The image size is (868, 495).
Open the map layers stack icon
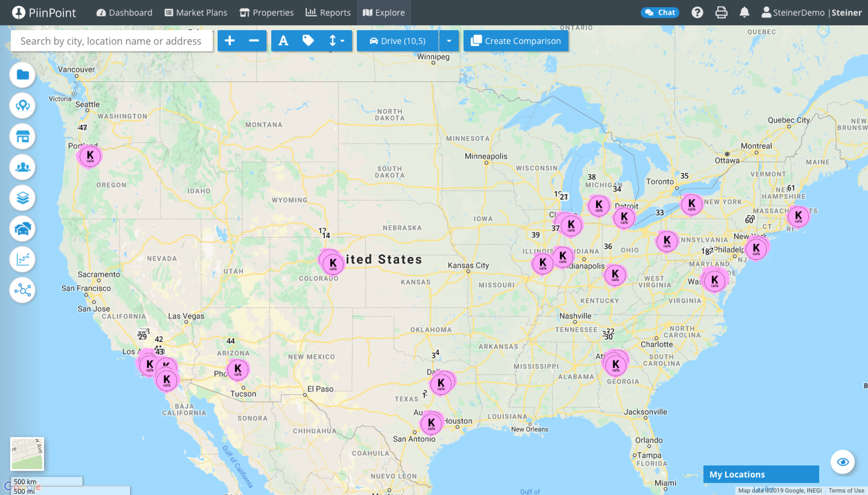23,198
